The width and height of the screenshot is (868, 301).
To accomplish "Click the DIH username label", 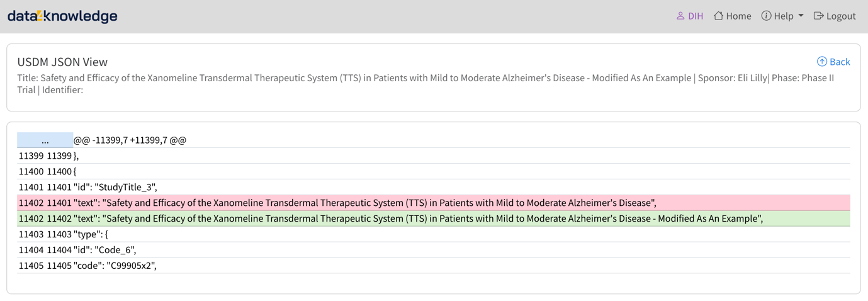I will click(x=696, y=16).
